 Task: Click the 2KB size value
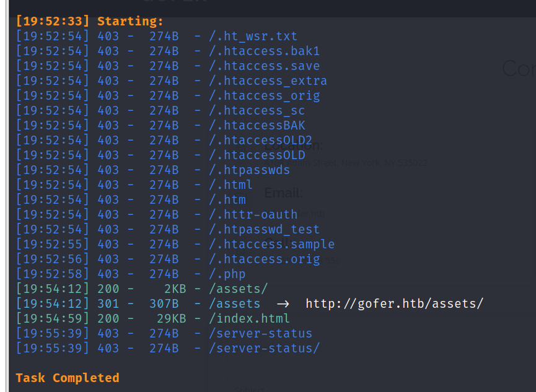175,289
